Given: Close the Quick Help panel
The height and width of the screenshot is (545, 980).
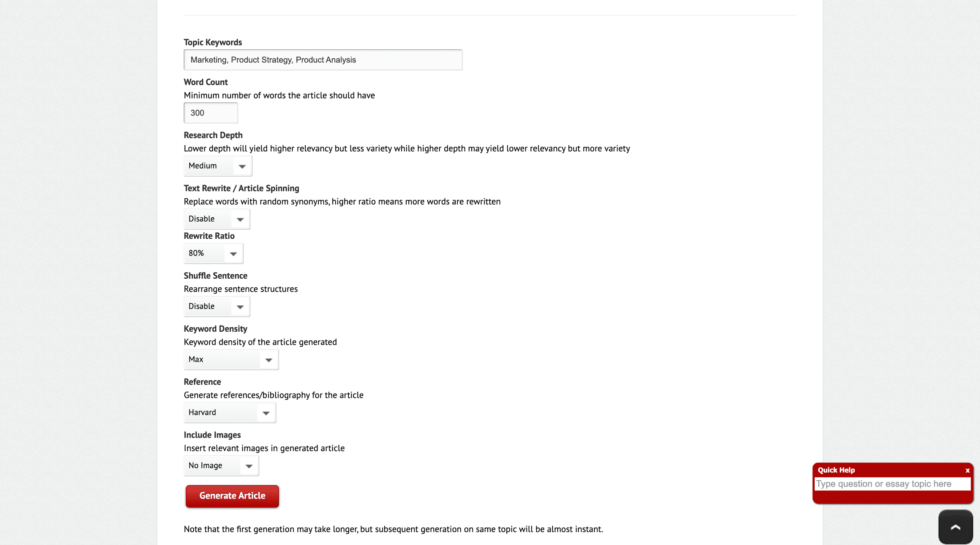Looking at the screenshot, I should coord(967,471).
